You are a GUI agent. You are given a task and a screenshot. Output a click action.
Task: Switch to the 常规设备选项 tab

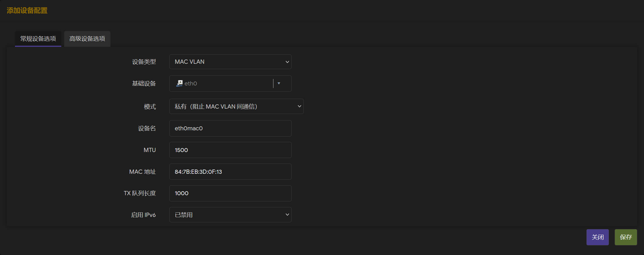(x=38, y=39)
